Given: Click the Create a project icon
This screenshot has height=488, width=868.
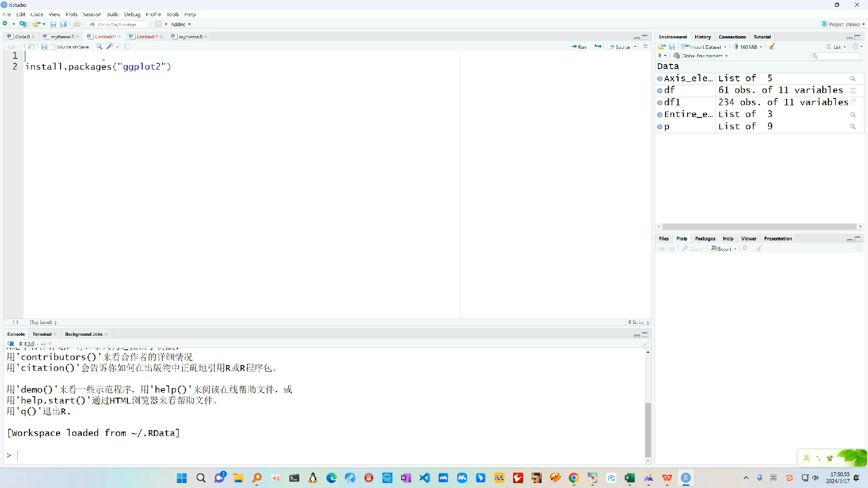Looking at the screenshot, I should pos(23,24).
